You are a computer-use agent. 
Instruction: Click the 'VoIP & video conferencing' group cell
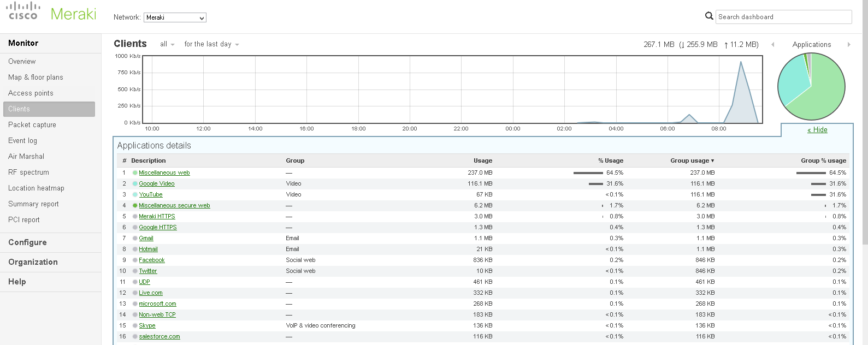(x=321, y=325)
